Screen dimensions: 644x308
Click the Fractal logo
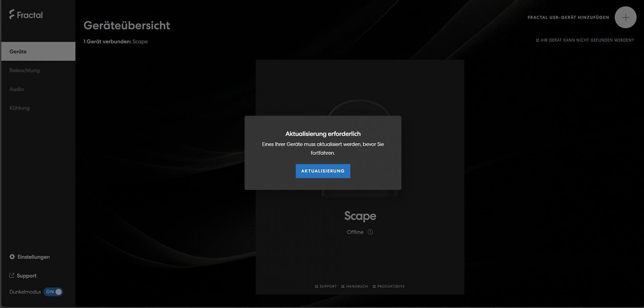[26, 15]
